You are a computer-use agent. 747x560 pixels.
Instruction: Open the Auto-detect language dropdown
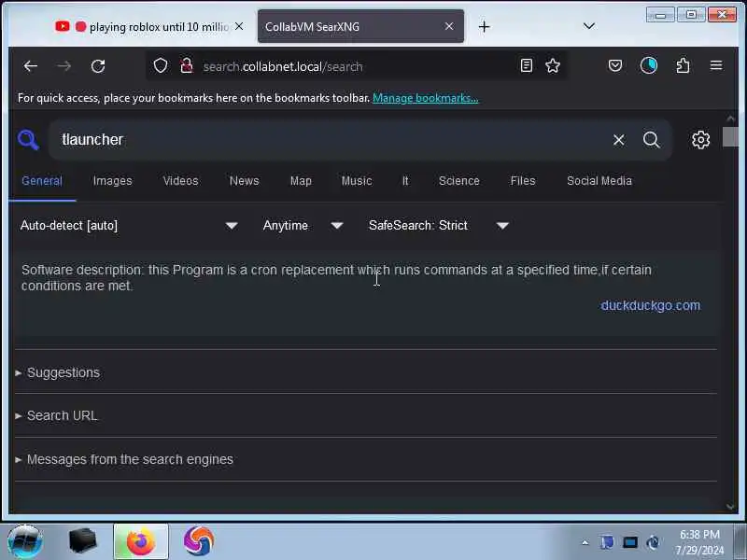coord(129,225)
